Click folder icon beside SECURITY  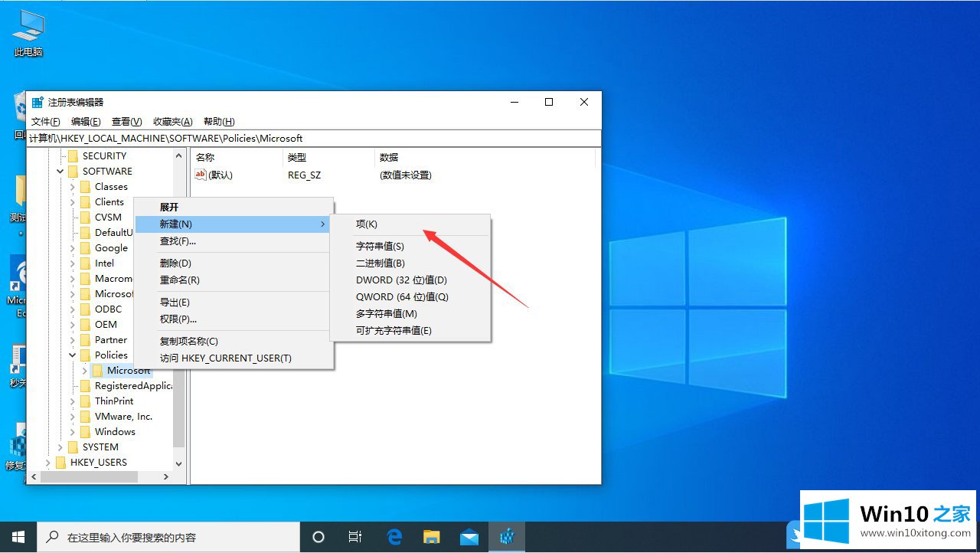click(x=73, y=155)
